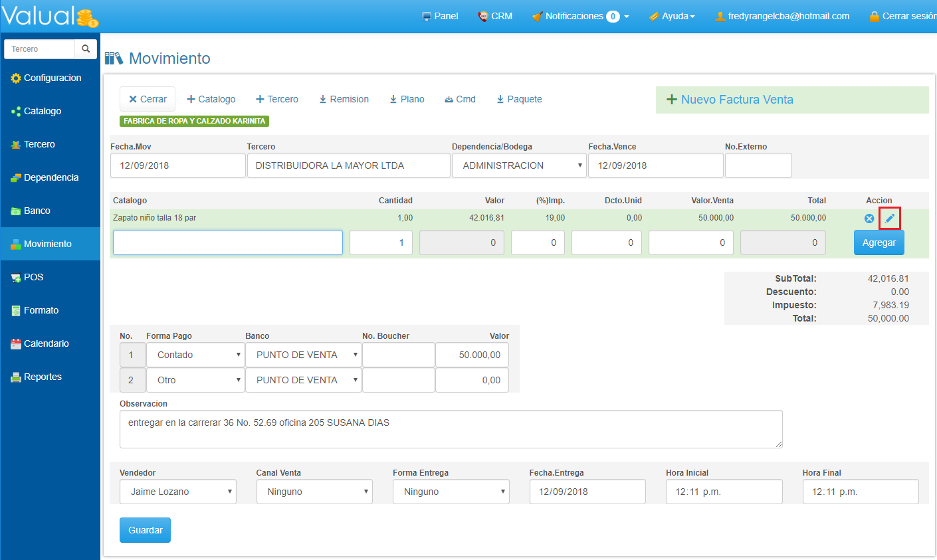Expand the Dependencia/Bodega ADMINISTRACION dropdown
This screenshot has width=937, height=560.
(518, 165)
